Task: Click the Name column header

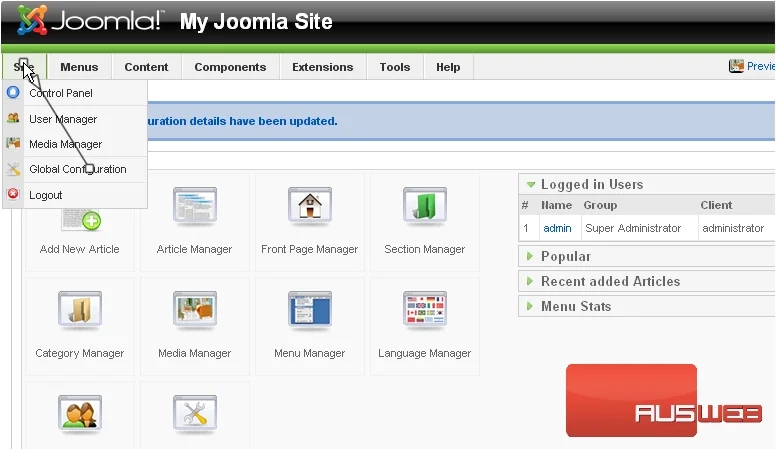Action: coord(556,205)
